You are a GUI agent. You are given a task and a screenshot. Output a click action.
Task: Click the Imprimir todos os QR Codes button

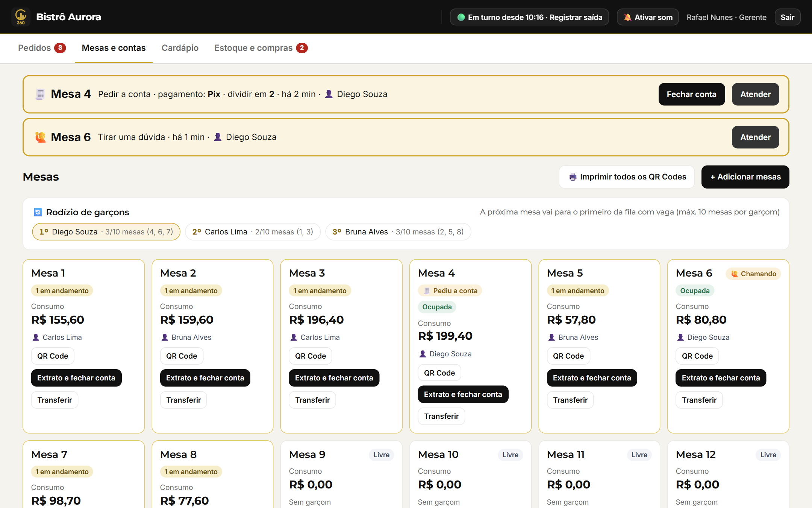pyautogui.click(x=627, y=177)
